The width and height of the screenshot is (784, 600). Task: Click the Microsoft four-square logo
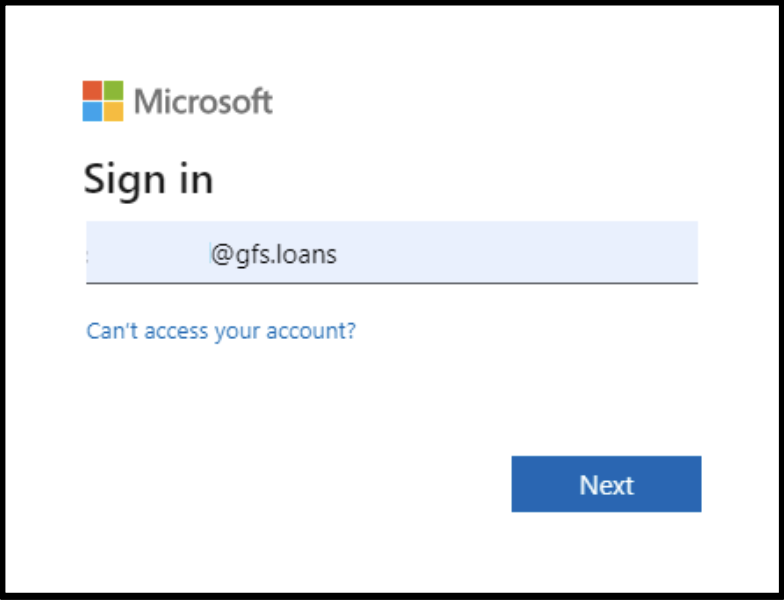[x=103, y=101]
